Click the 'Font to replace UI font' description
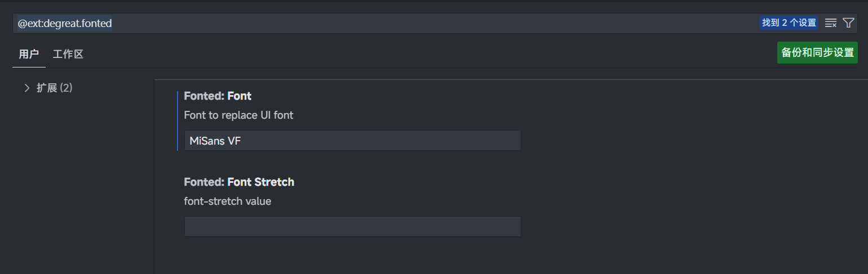Screen dimensions: 868x274 (238, 115)
